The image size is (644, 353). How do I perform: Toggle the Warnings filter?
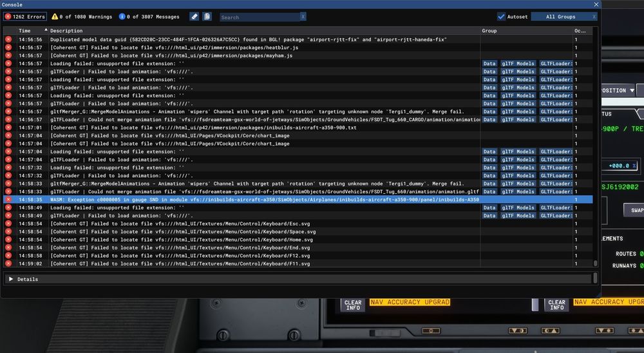[x=81, y=17]
